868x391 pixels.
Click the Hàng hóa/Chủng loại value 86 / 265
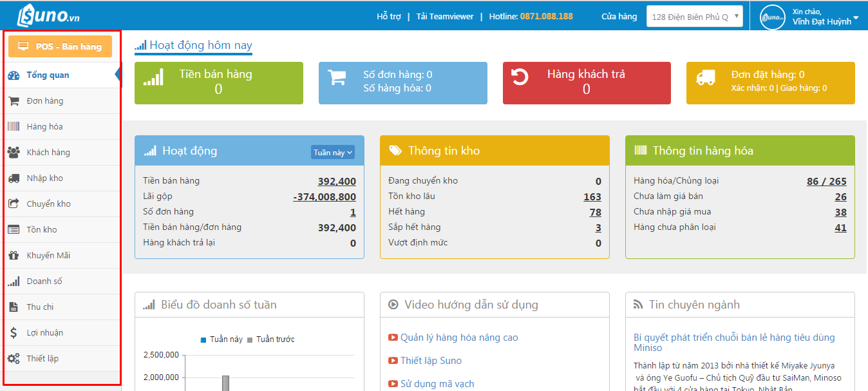pyautogui.click(x=827, y=182)
